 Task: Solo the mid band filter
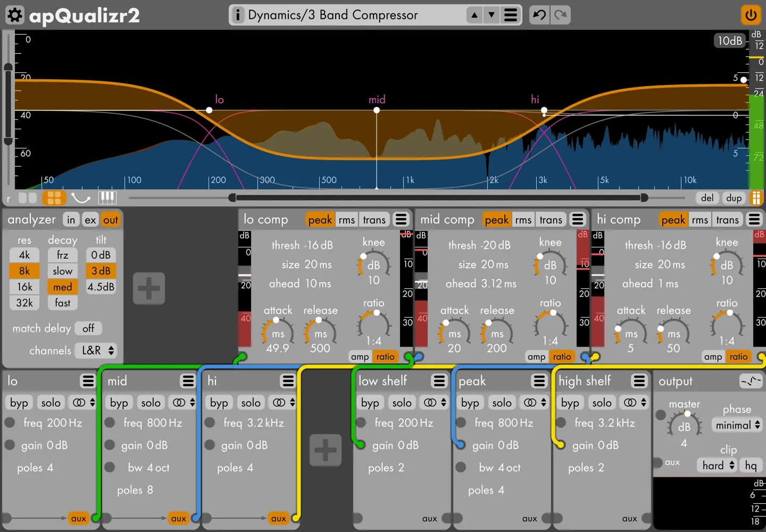click(151, 403)
